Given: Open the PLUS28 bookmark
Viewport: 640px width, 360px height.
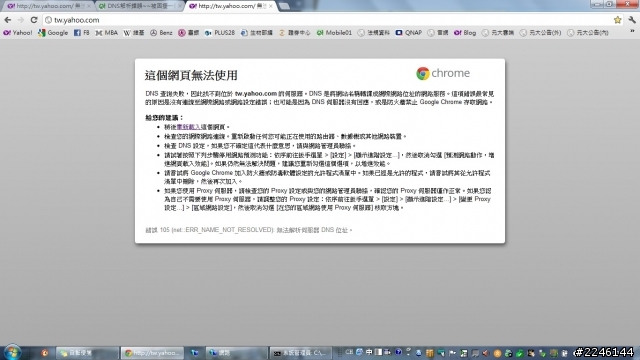Looking at the screenshot, I should tap(220, 33).
